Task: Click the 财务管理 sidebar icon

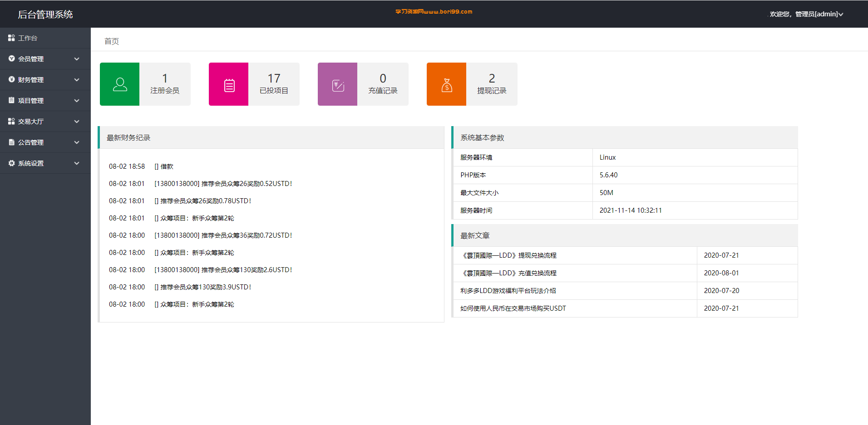Action: tap(11, 80)
